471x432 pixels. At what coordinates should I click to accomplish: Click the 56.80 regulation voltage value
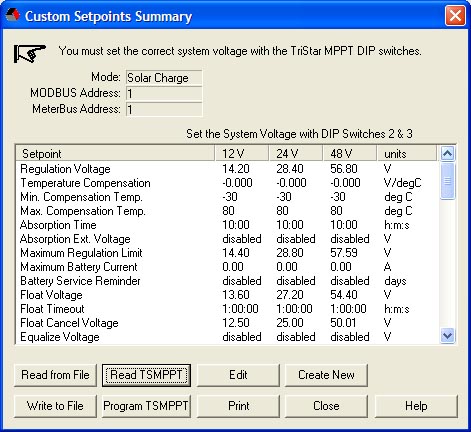tap(344, 169)
